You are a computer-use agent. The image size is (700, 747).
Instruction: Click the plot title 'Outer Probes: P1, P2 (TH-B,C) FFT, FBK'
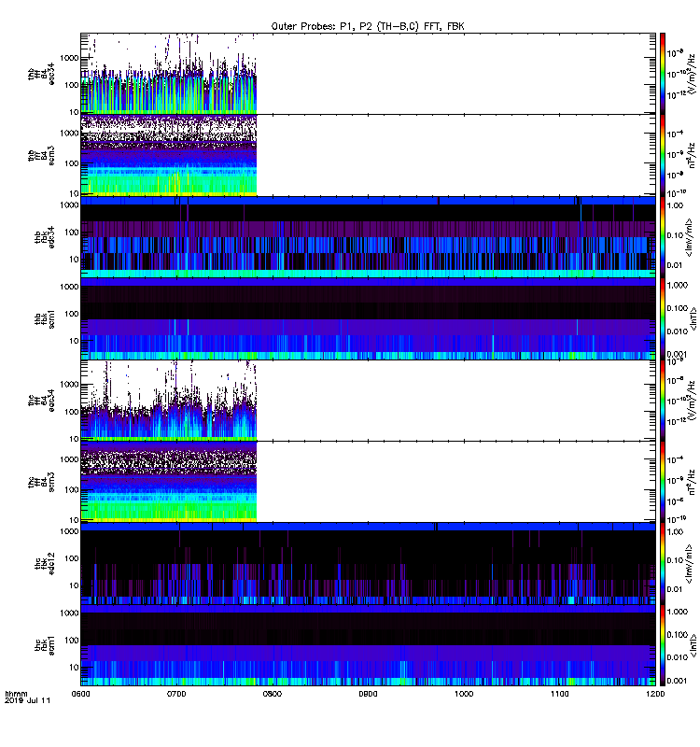pyautogui.click(x=368, y=27)
